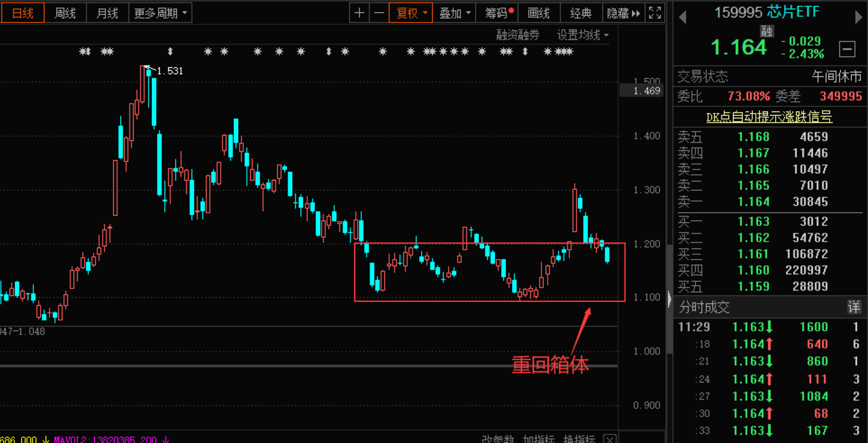Click 买四 volume 220997
The height and width of the screenshot is (443, 868).
tap(806, 270)
